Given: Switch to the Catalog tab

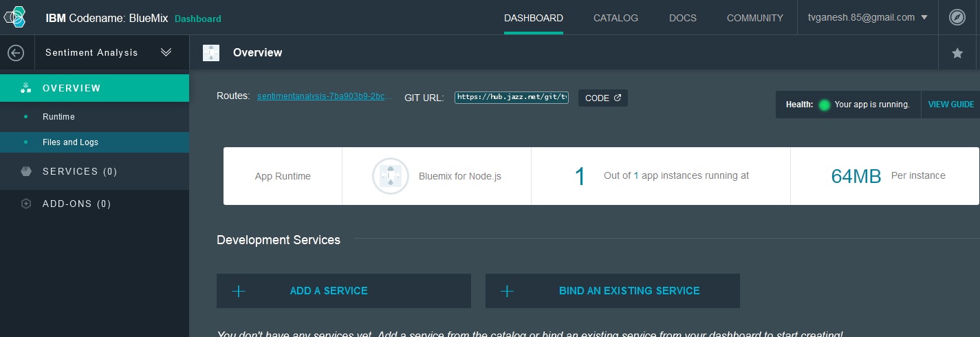Looking at the screenshot, I should point(616,18).
